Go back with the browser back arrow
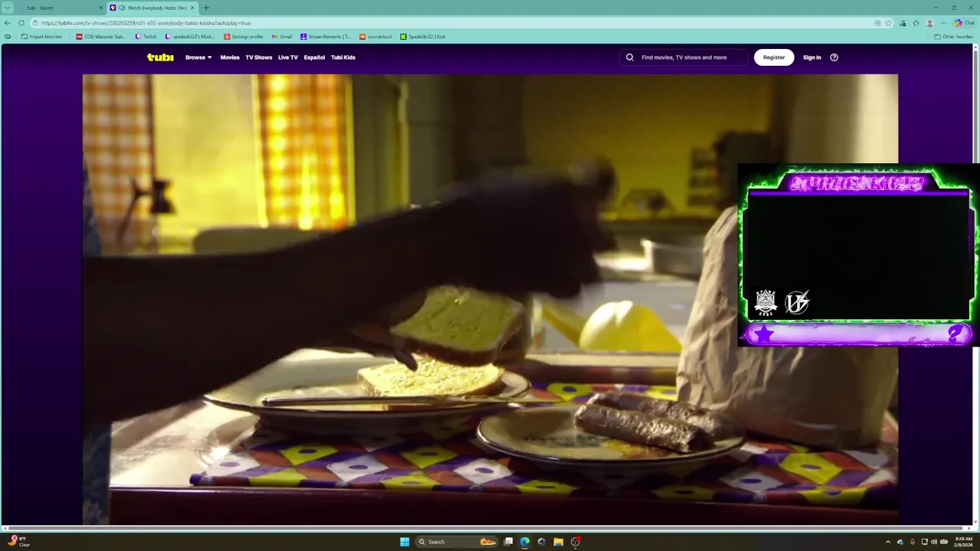Image resolution: width=980 pixels, height=551 pixels. click(8, 23)
